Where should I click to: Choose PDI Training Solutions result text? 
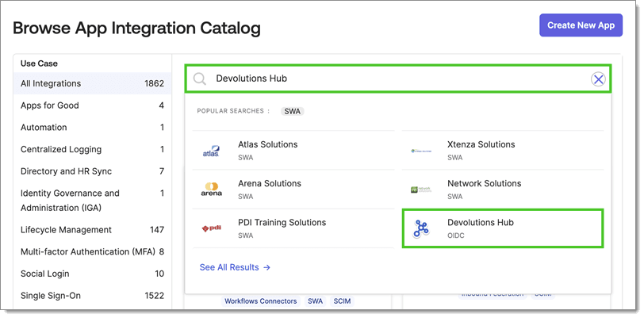(282, 223)
